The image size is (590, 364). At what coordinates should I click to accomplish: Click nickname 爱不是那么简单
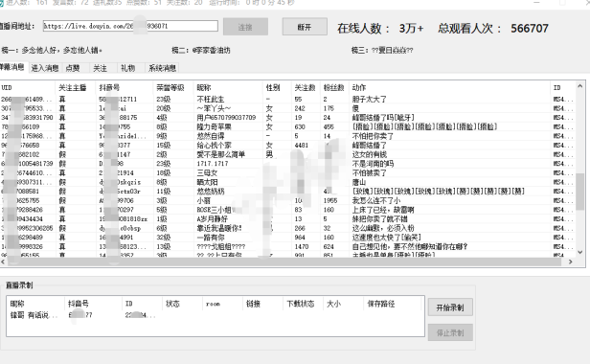click(x=220, y=154)
